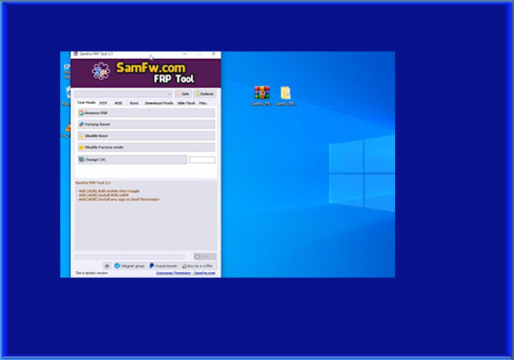Click the Google icon on Remove FRP
The height and width of the screenshot is (360, 514).
[81, 113]
